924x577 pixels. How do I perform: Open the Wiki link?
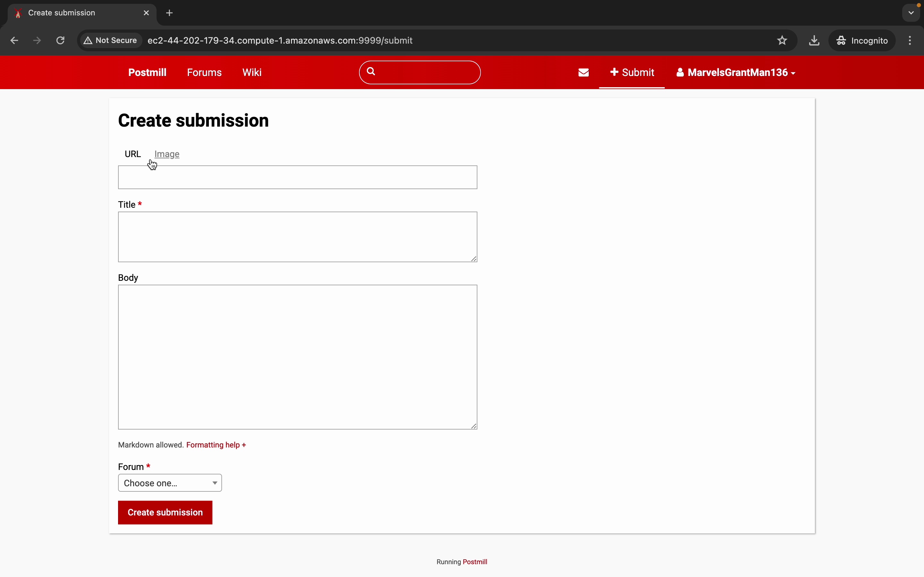[x=252, y=72]
